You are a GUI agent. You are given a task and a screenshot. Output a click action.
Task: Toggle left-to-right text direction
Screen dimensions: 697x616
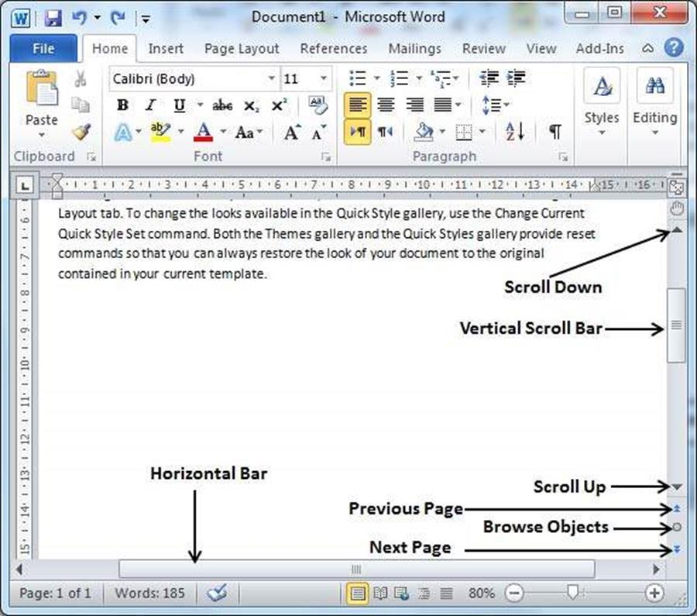coord(357,132)
